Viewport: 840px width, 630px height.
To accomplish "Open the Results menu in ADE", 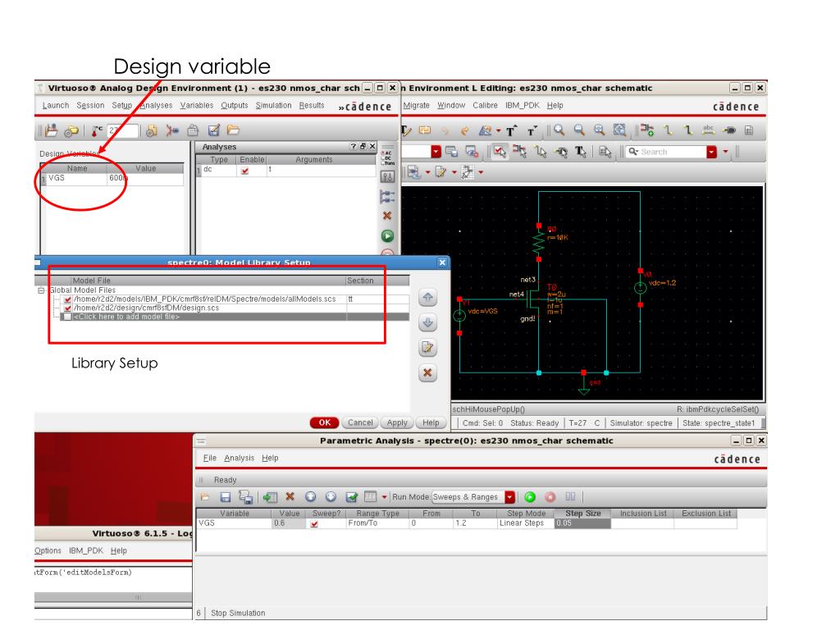I will click(311, 106).
